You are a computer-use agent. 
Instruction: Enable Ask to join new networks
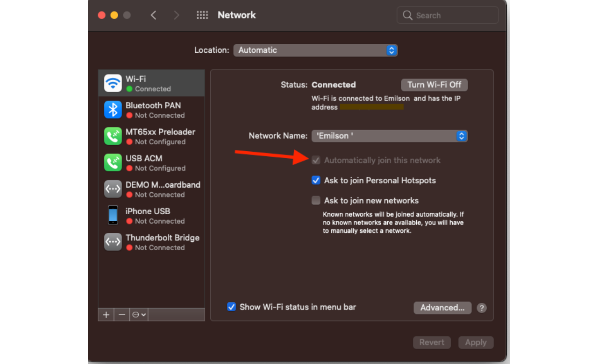(316, 201)
